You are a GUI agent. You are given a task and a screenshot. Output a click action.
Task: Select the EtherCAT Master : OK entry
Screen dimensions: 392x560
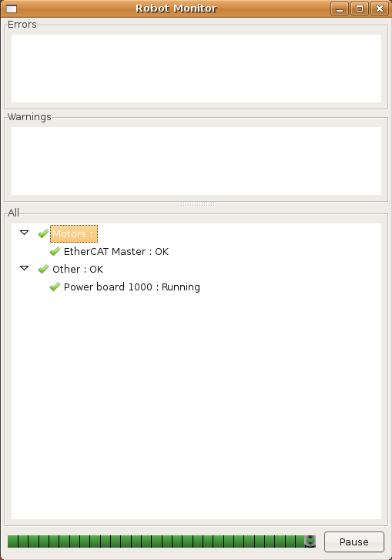tap(116, 251)
